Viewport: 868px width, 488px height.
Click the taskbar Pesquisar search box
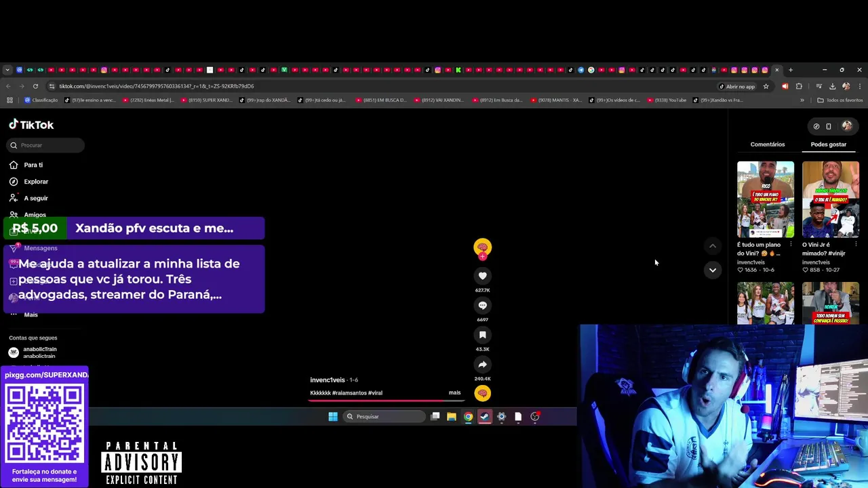click(384, 417)
